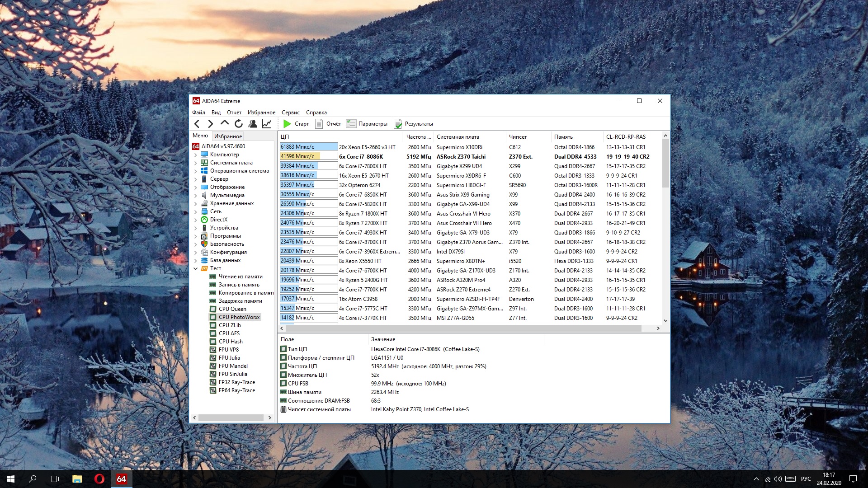
Task: Click the user report wizard icon
Action: click(x=253, y=124)
